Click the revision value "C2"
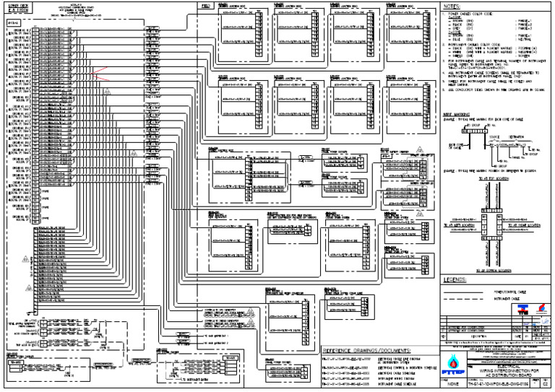The image size is (555, 392). [545, 384]
